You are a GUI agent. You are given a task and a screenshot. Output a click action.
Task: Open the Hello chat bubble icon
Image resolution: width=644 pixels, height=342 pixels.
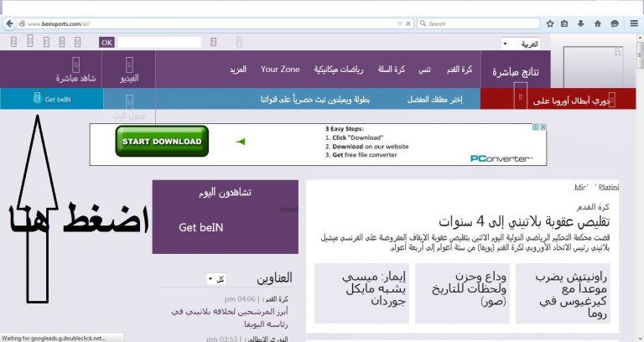(615, 23)
